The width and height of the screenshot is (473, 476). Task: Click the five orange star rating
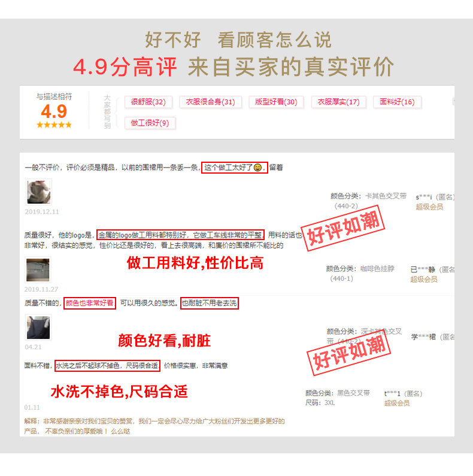(54, 125)
